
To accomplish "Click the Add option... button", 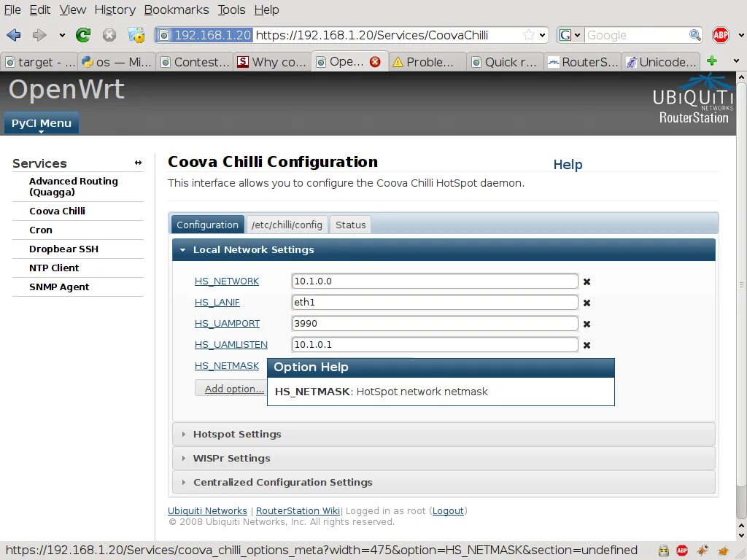I will click(x=231, y=389).
